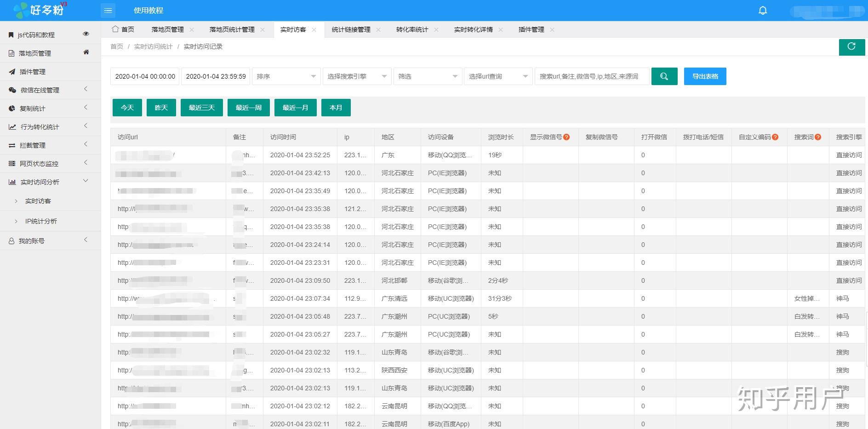Click the 2020-01-04 23:52:25 time cell

(x=300, y=155)
